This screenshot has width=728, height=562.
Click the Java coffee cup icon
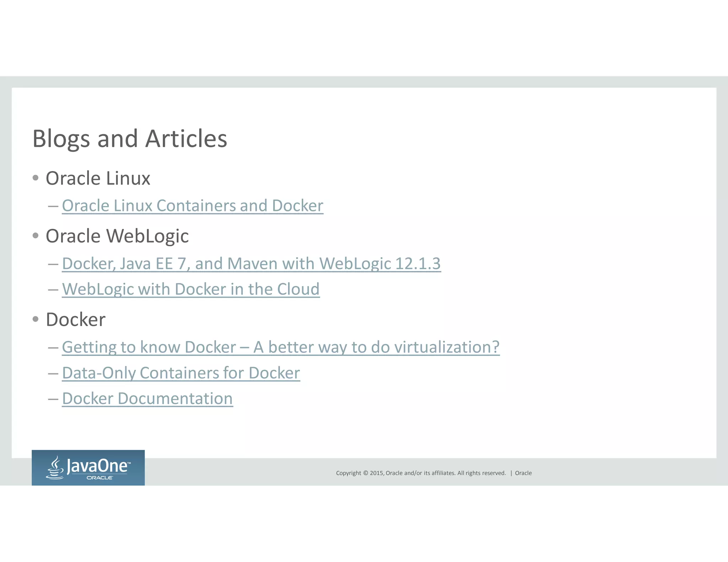pos(55,468)
